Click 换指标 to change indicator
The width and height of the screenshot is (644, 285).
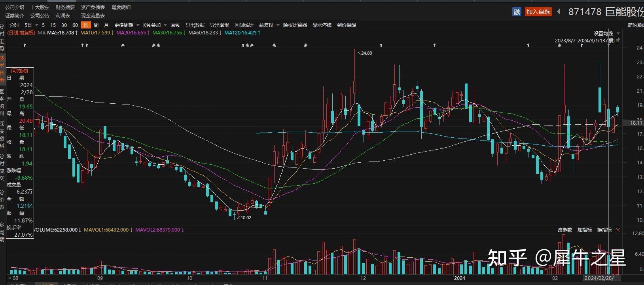(604, 230)
